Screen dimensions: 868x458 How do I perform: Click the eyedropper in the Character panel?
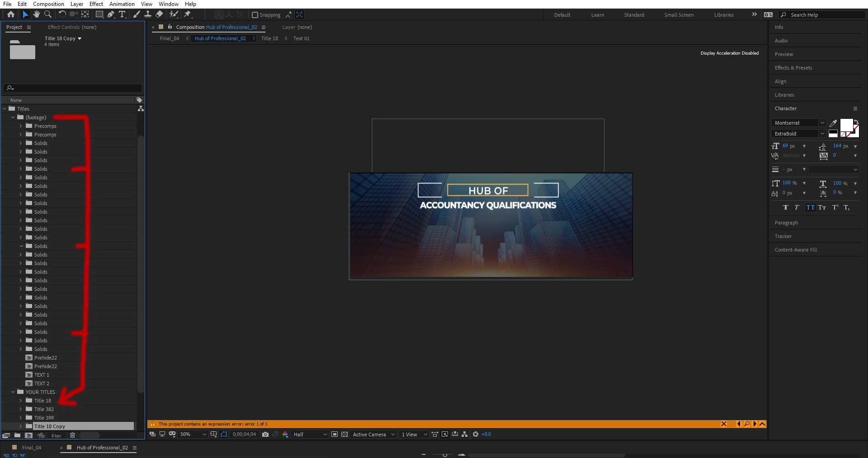tap(833, 123)
